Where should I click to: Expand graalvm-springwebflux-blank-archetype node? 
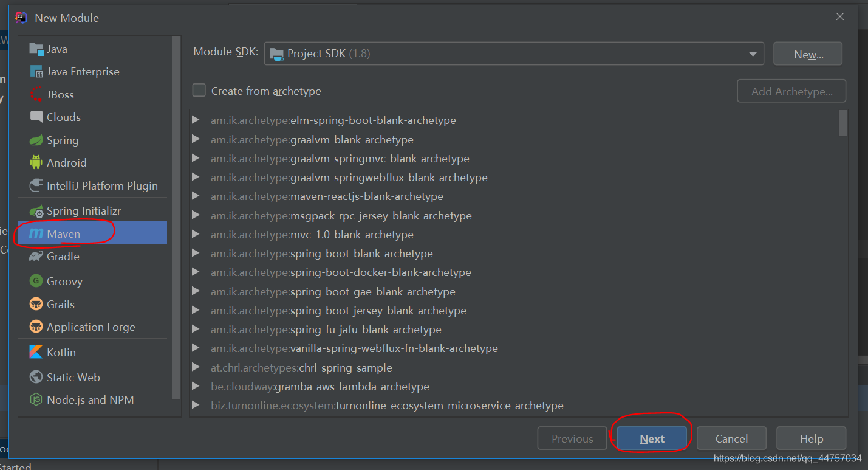196,177
